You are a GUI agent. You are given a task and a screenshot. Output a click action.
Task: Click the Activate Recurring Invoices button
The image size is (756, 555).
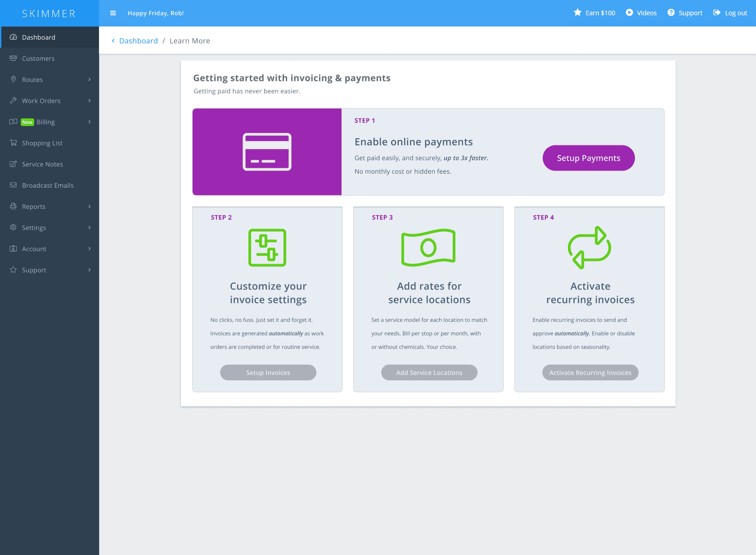click(x=590, y=373)
